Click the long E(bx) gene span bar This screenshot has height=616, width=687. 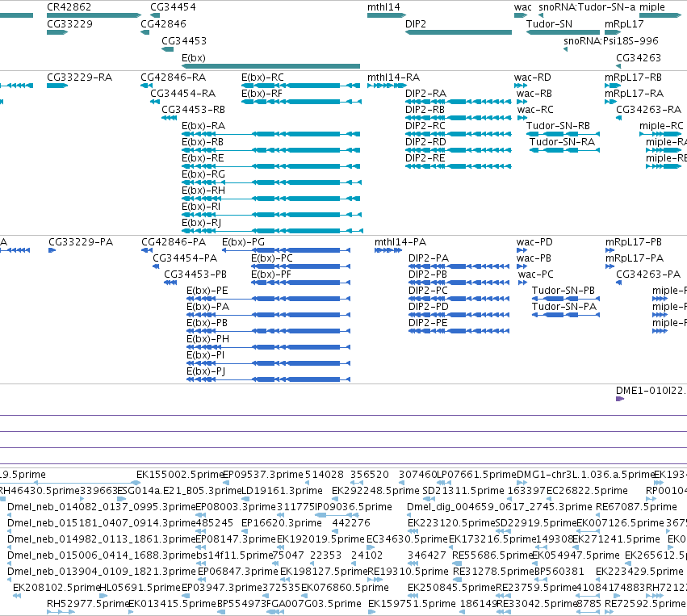270,66
